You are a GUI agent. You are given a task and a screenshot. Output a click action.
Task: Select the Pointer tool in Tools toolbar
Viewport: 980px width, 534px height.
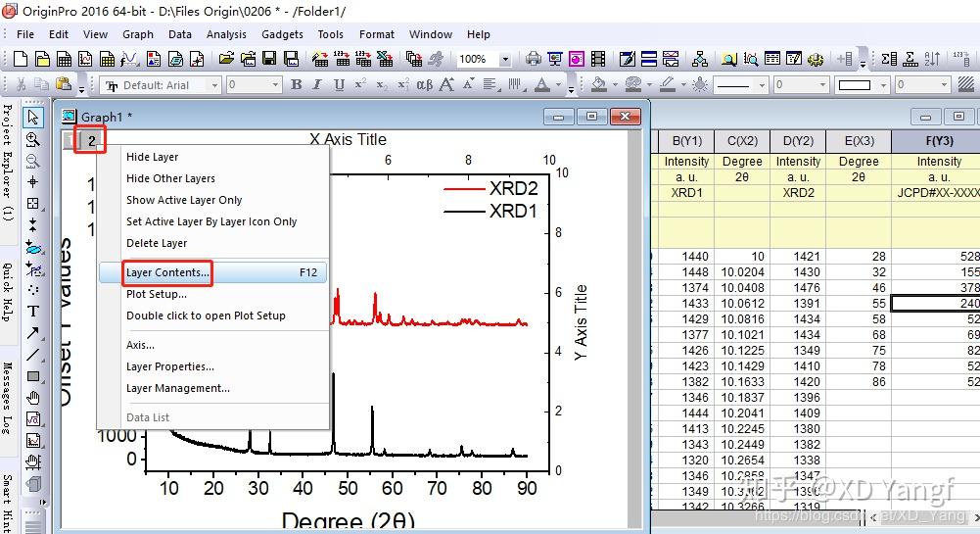pyautogui.click(x=33, y=117)
